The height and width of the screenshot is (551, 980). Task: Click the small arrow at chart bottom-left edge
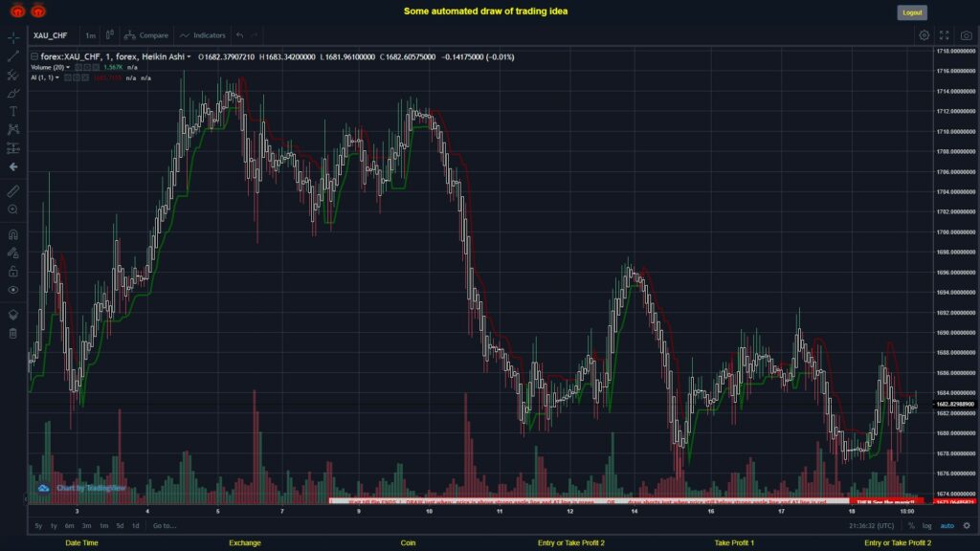coord(26,498)
